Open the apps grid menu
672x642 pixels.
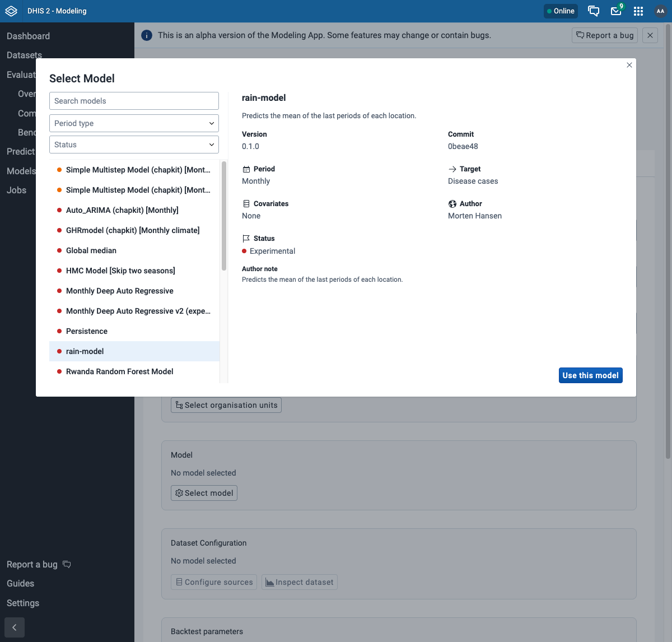[x=638, y=11]
